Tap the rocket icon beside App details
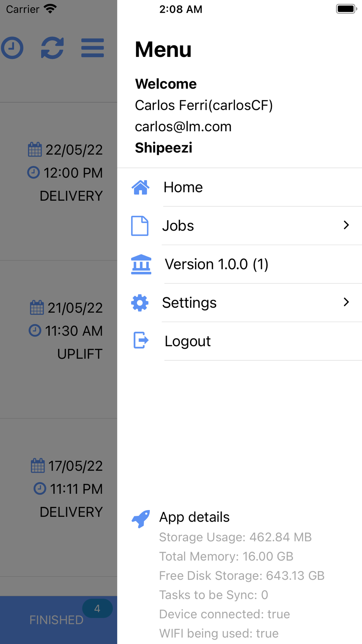Viewport: 362px width, 644px height. [x=141, y=519]
